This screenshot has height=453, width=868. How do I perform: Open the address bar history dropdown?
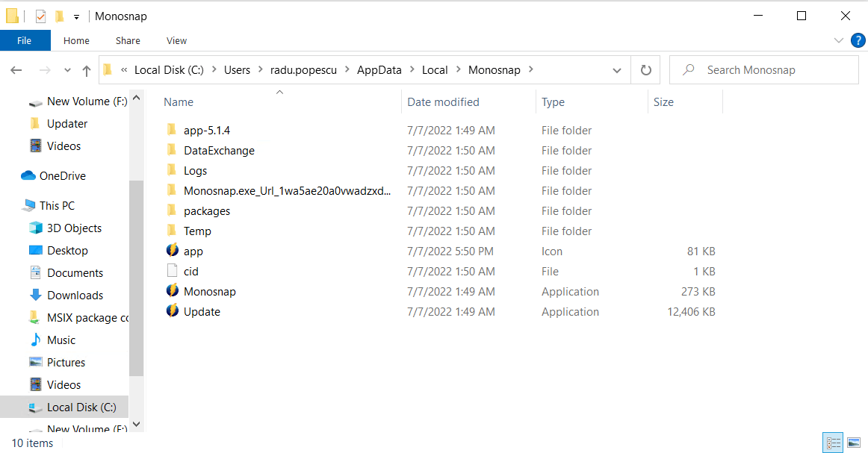[617, 70]
